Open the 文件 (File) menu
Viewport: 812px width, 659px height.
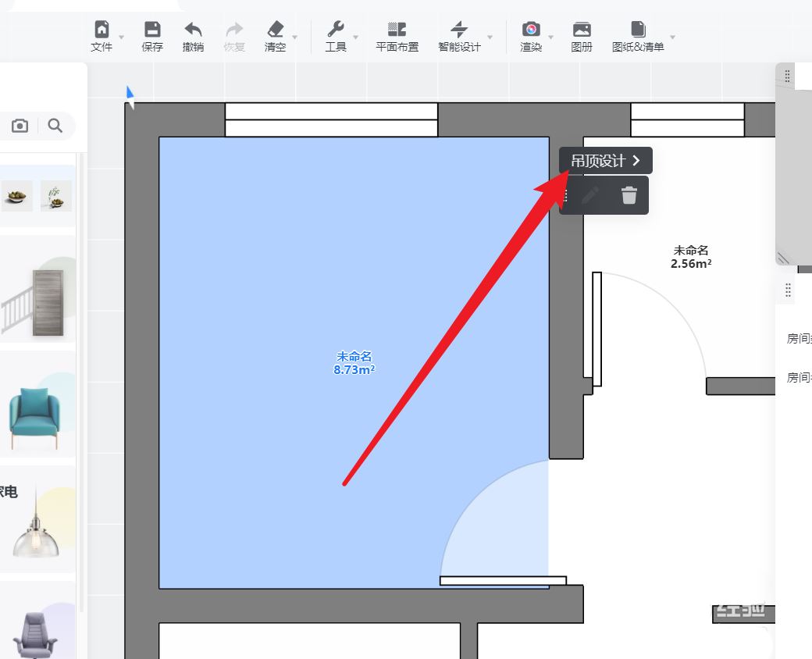click(101, 36)
